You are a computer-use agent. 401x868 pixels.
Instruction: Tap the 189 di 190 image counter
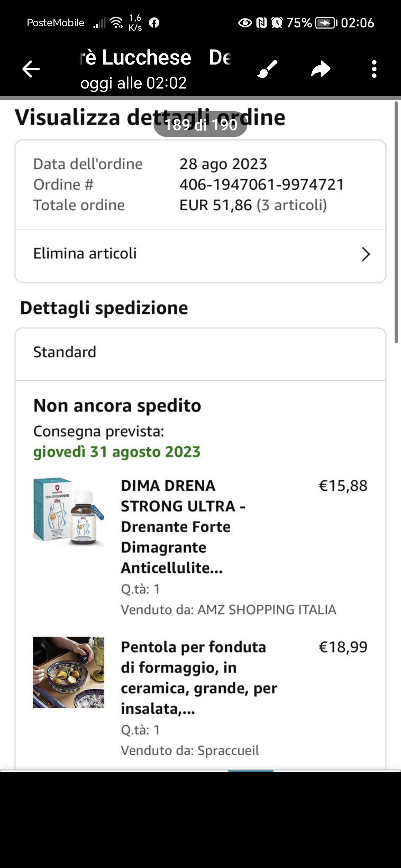coord(200,125)
